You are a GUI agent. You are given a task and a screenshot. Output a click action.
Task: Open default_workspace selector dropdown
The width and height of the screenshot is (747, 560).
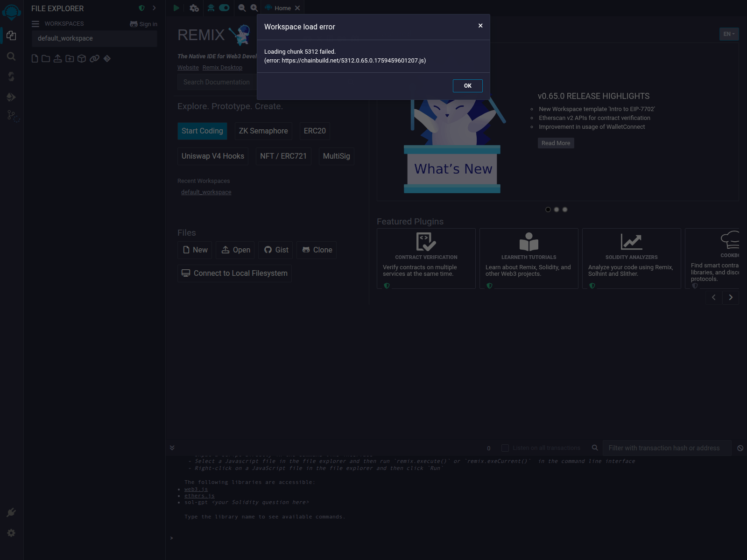[95, 38]
